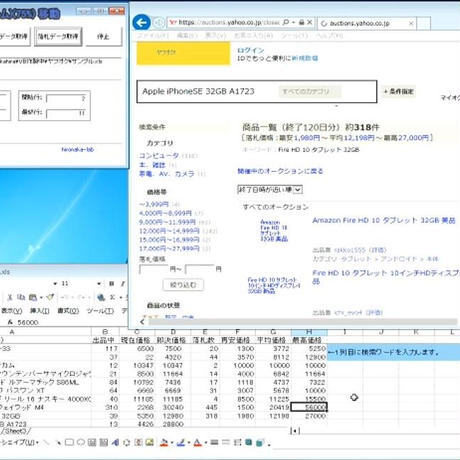Click the Excel hyperlink globe icon
The height and width of the screenshot is (460, 460).
point(101,297)
